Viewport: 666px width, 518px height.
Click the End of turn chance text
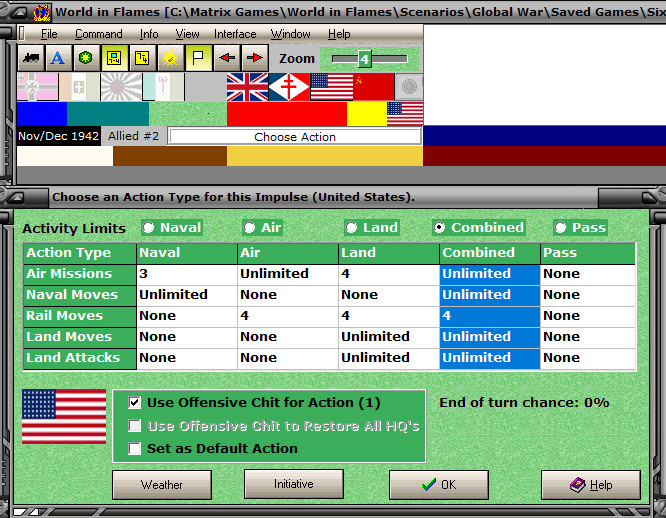tap(524, 402)
